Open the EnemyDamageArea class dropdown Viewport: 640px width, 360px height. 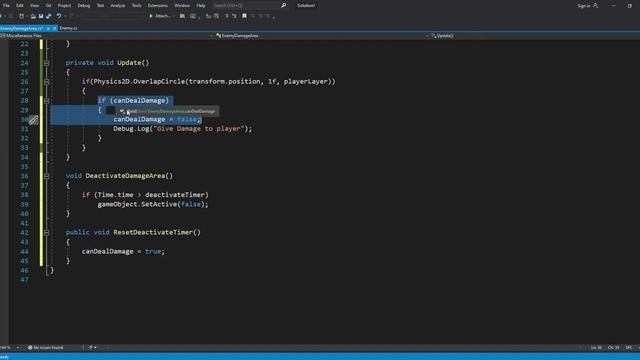click(322, 36)
